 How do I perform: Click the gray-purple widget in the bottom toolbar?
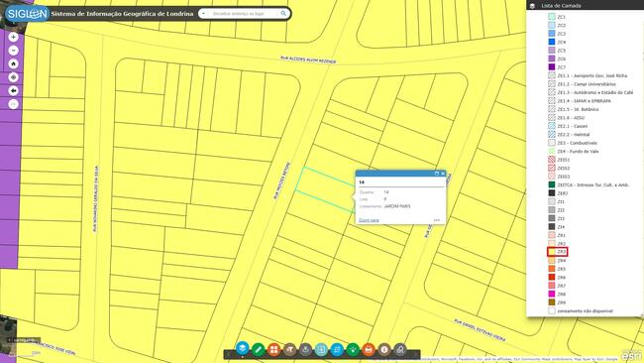[305, 350]
